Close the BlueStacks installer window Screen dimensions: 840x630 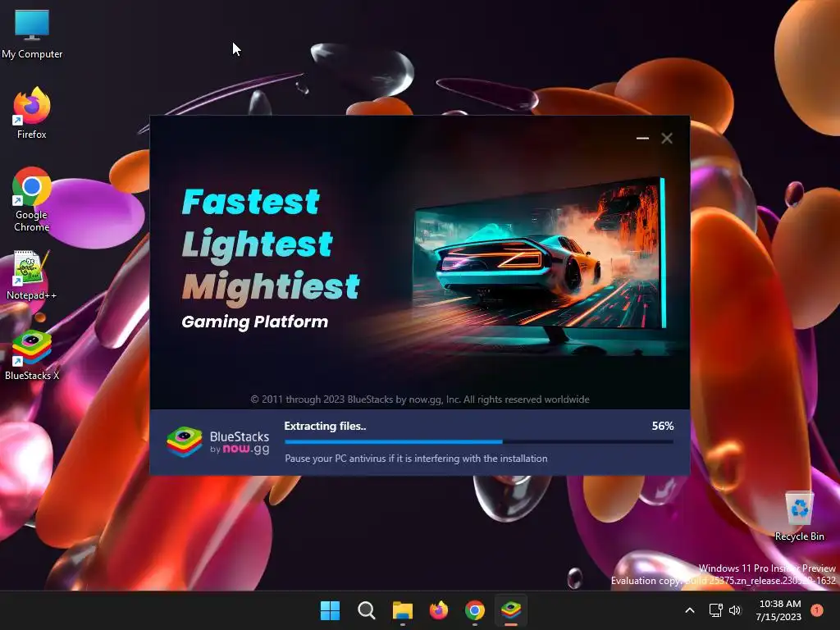(667, 138)
